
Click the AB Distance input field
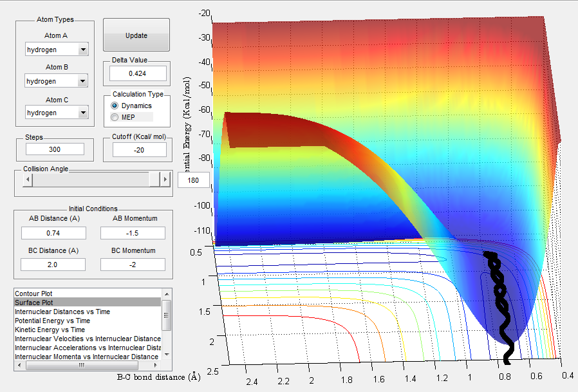click(53, 233)
